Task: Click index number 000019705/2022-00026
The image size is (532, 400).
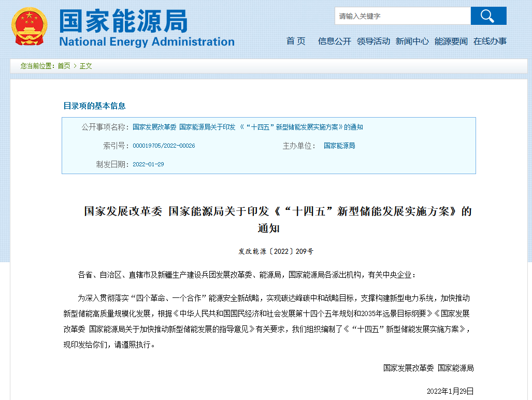Action: click(164, 146)
